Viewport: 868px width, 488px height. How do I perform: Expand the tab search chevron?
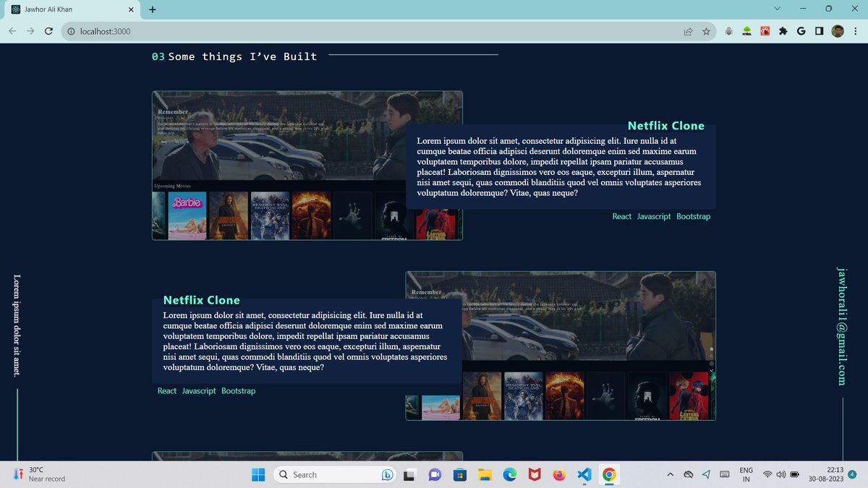coord(777,9)
